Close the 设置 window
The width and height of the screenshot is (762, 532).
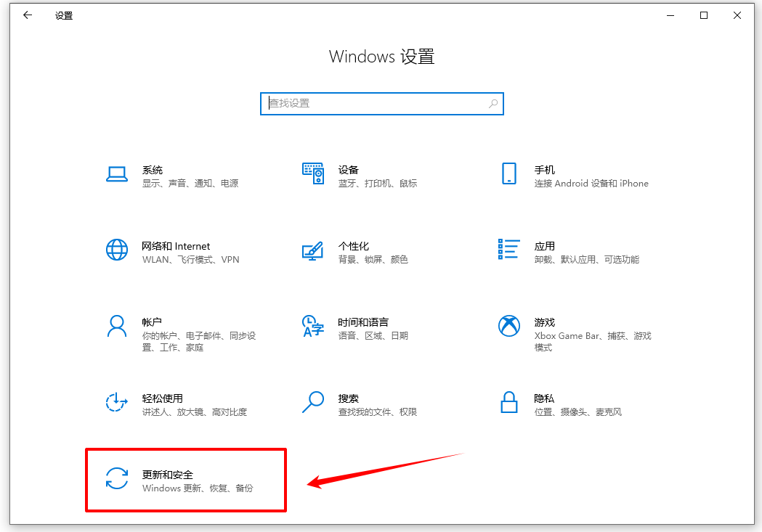coord(737,15)
